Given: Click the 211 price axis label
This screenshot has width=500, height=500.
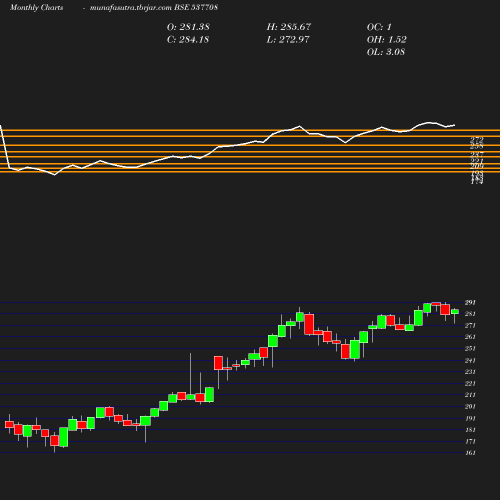Looking at the screenshot, I should coord(470,395).
